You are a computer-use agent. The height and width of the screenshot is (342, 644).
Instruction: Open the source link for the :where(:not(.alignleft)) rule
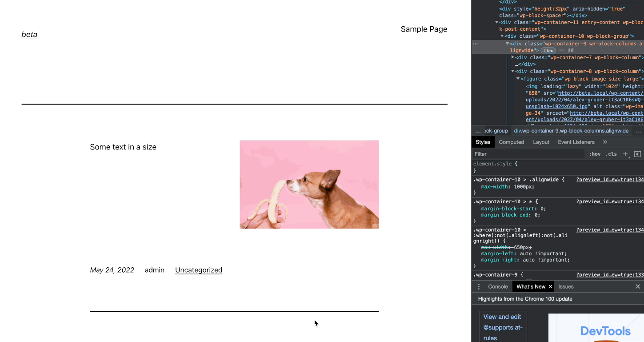coord(610,230)
